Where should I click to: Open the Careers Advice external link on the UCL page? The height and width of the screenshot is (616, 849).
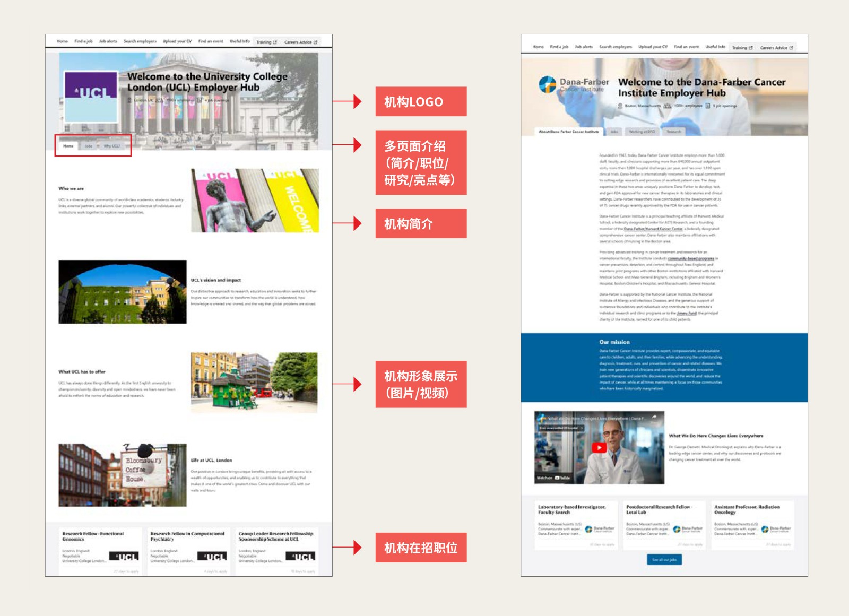pos(300,42)
